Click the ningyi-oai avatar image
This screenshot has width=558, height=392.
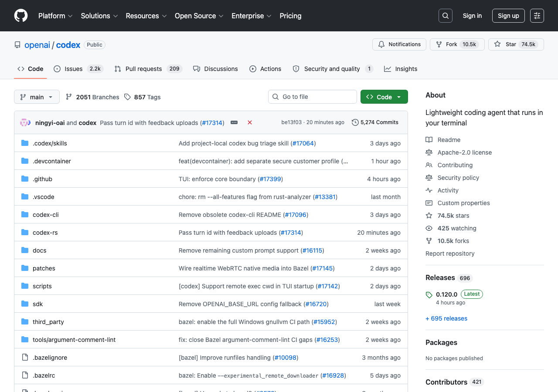click(x=25, y=122)
